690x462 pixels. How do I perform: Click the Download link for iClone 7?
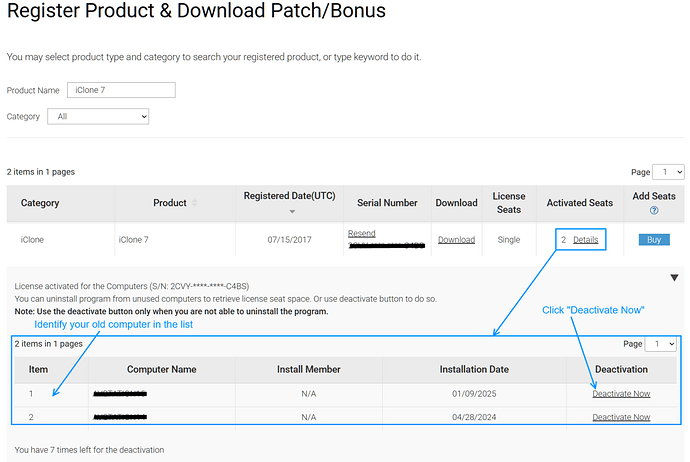coord(456,240)
